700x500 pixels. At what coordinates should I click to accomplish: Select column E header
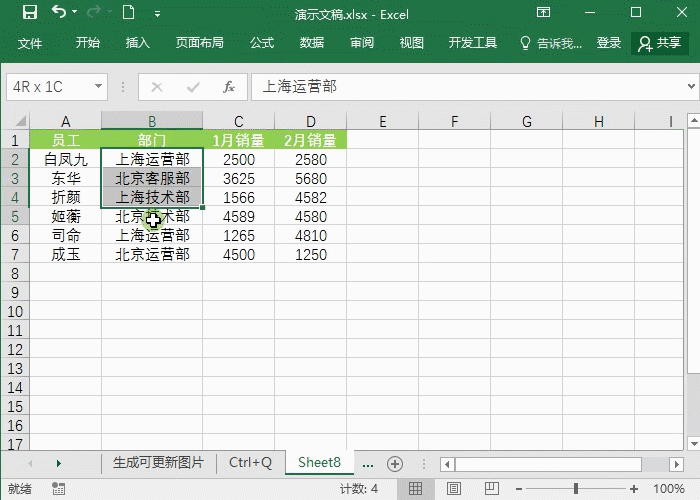pos(383,121)
